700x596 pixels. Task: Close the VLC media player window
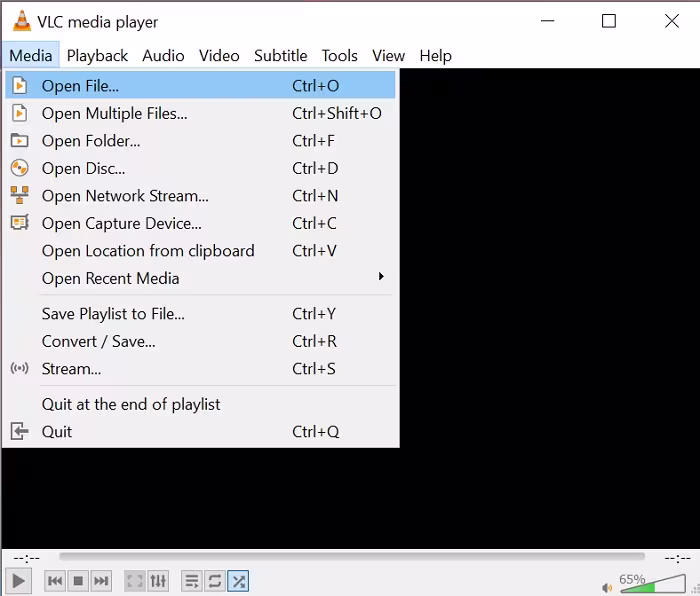click(672, 21)
